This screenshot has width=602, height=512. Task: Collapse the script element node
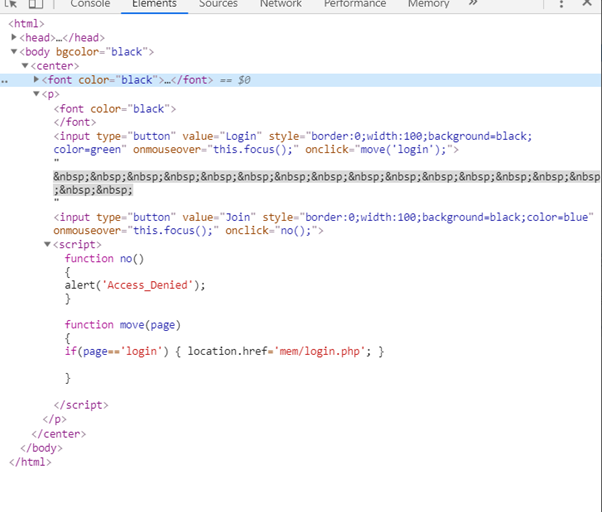(48, 244)
